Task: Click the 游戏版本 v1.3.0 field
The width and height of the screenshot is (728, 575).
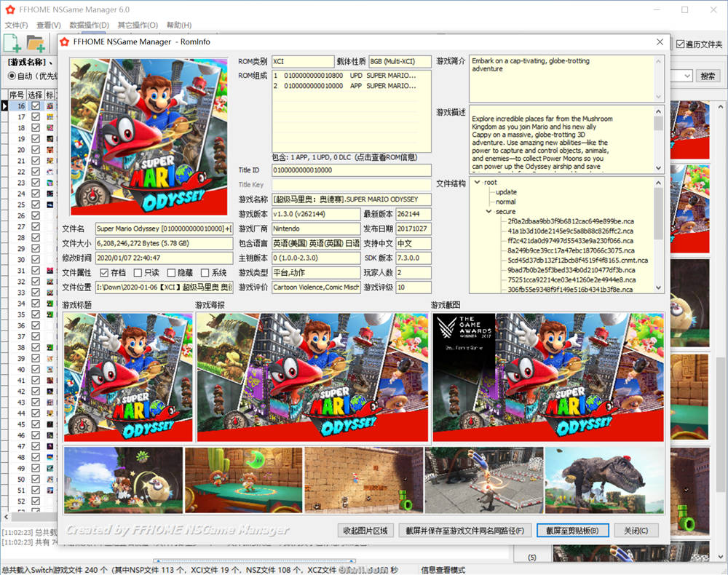Action: [316, 215]
